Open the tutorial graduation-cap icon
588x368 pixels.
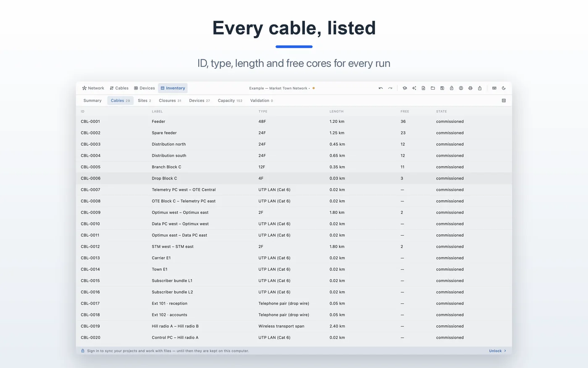[x=404, y=88]
